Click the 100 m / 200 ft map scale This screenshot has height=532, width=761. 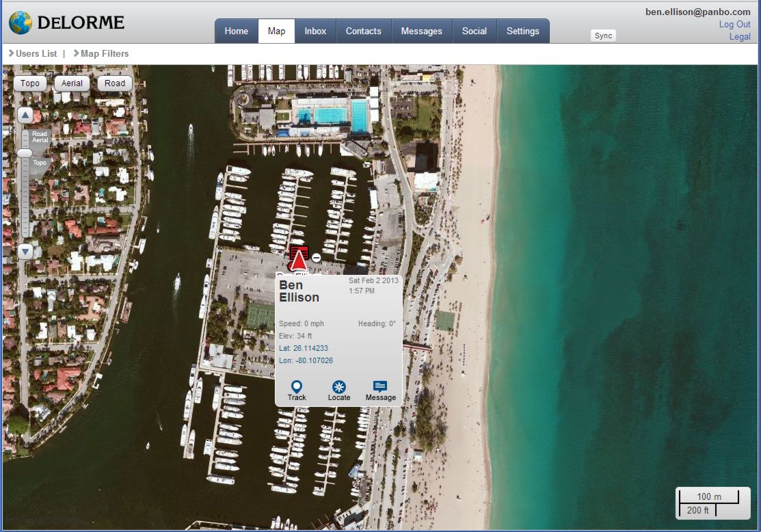pos(713,503)
